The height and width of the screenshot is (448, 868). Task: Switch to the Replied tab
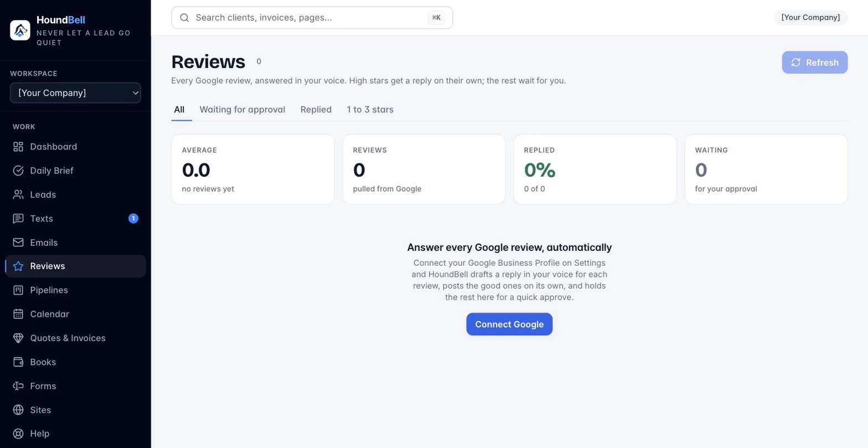coord(316,110)
